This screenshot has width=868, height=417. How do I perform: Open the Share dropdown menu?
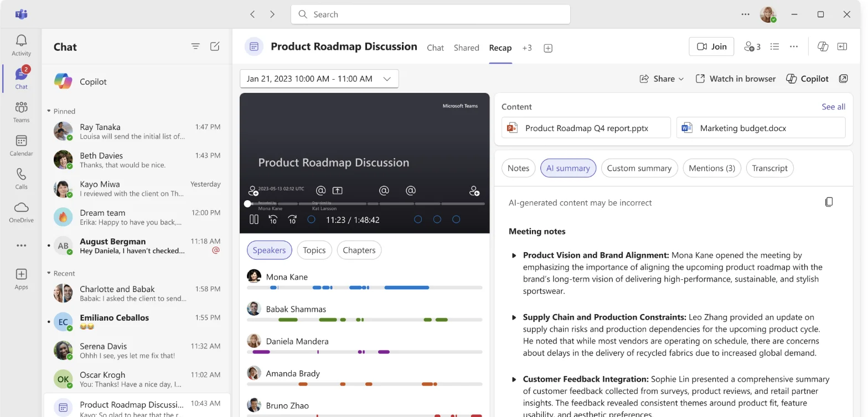pyautogui.click(x=662, y=79)
